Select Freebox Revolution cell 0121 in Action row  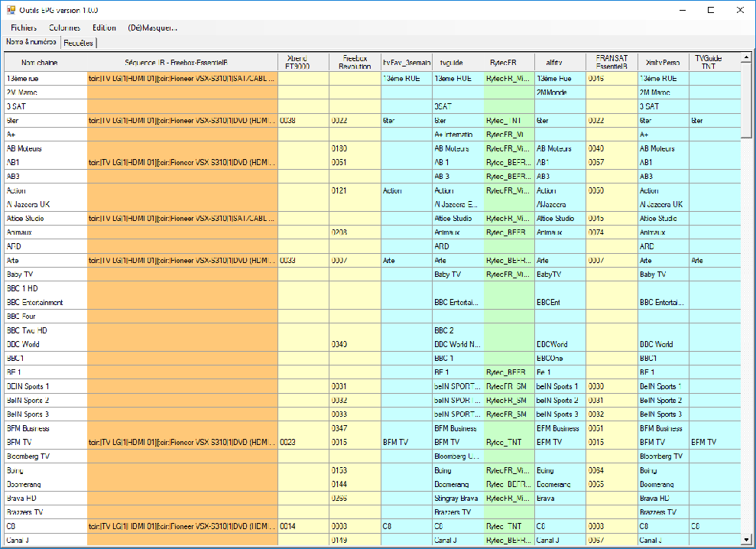coord(355,190)
